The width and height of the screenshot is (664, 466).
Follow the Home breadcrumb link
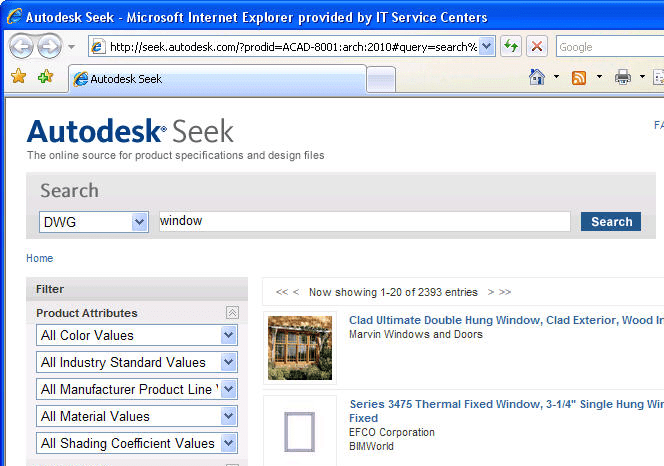pyautogui.click(x=40, y=258)
